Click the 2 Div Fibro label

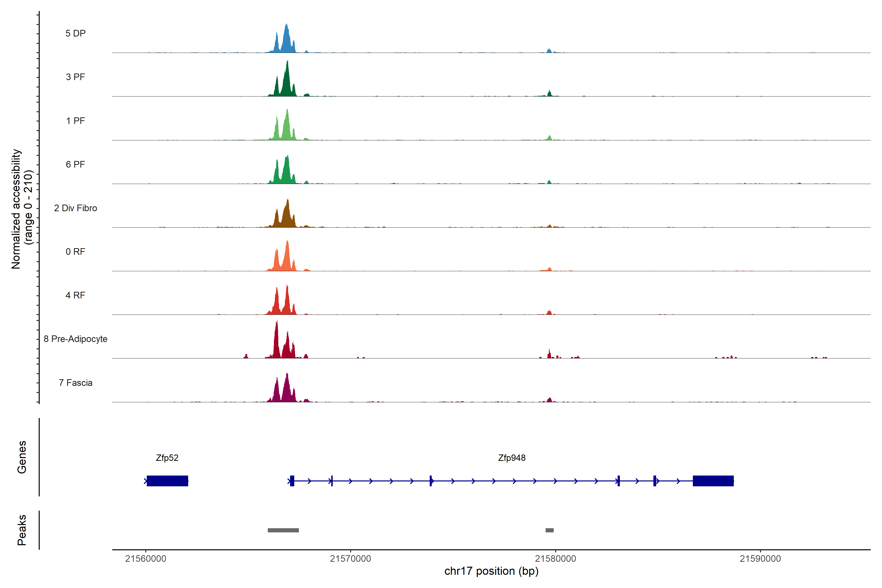(x=75, y=208)
